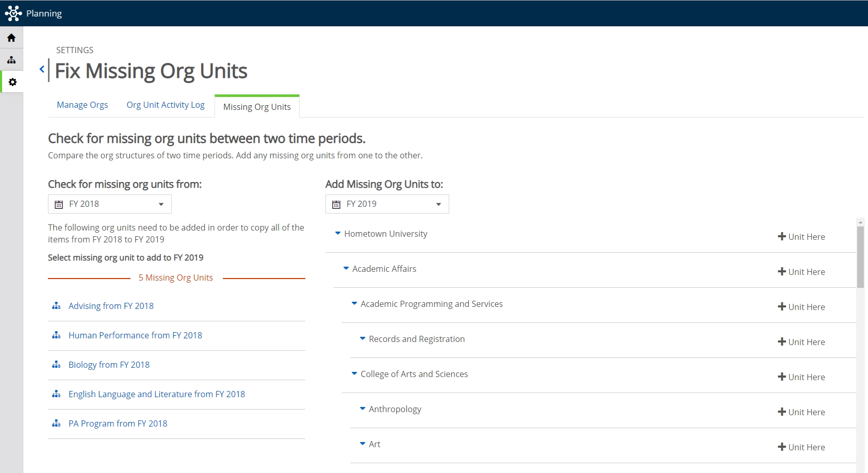
Task: Click plus icon in Academic Affairs row
Action: tap(782, 271)
